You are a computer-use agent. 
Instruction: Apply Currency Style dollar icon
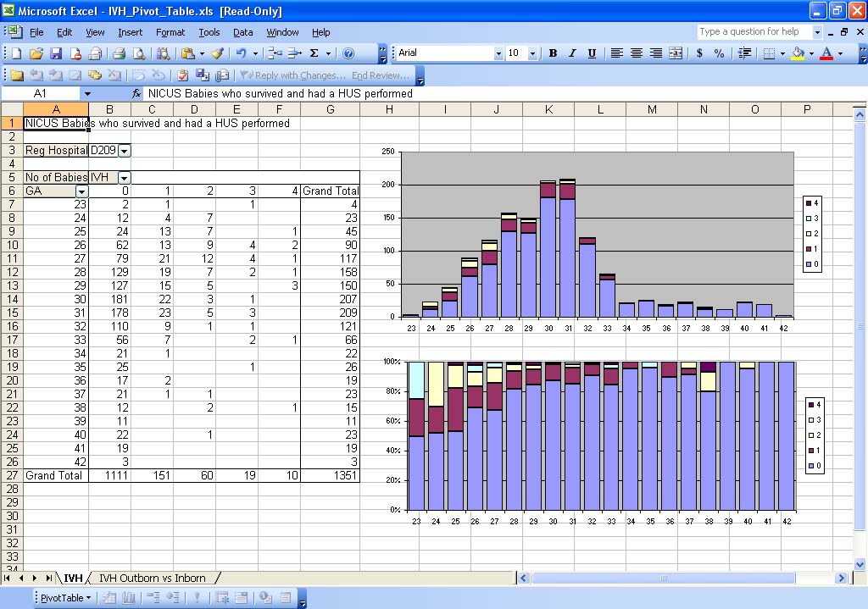tap(699, 53)
